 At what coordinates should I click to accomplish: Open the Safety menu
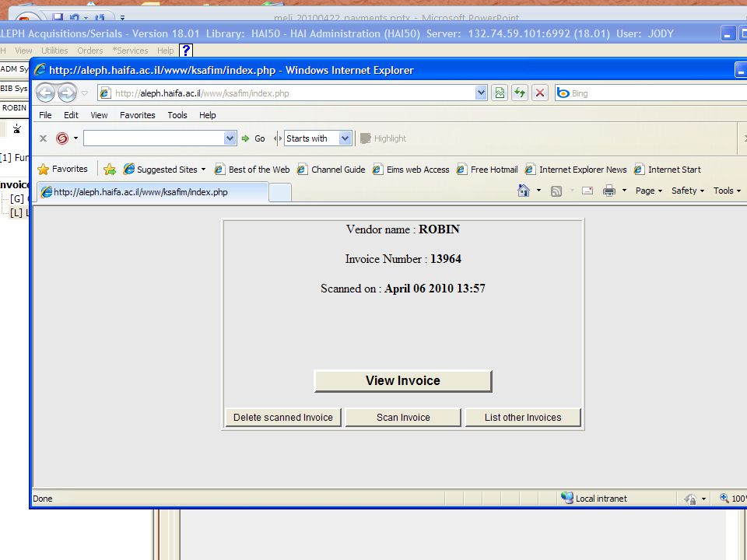tap(688, 191)
